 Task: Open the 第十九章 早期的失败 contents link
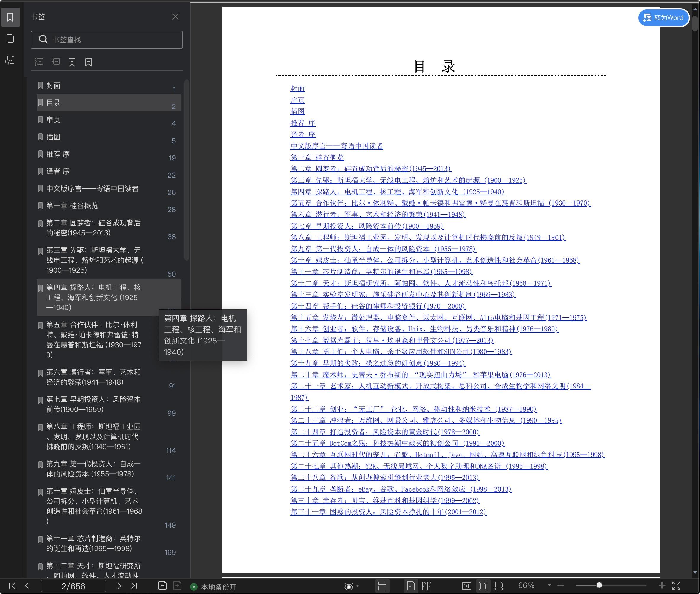pos(378,363)
